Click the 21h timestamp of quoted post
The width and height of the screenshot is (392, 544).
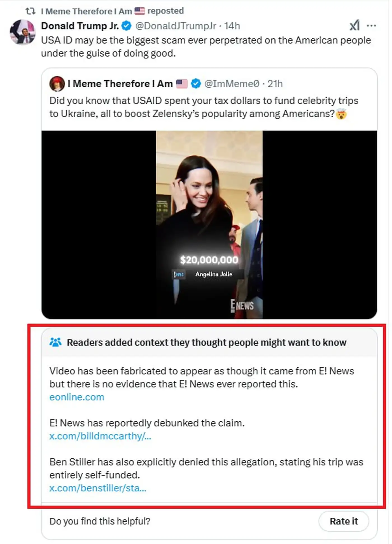click(x=275, y=84)
